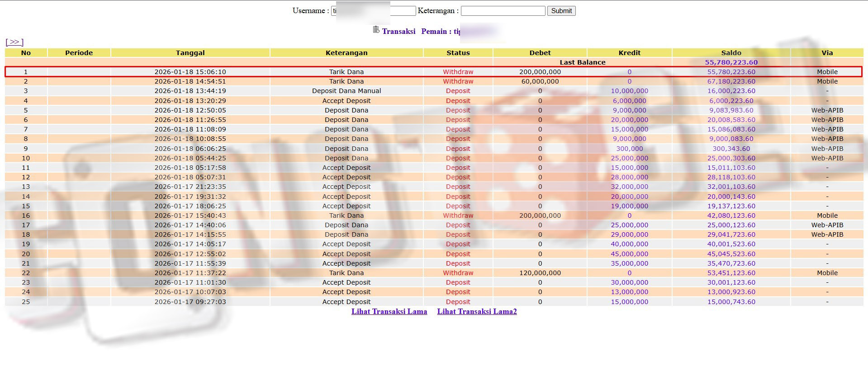868x384 pixels.
Task: Click the 60,000,000 debit amount
Action: 540,81
